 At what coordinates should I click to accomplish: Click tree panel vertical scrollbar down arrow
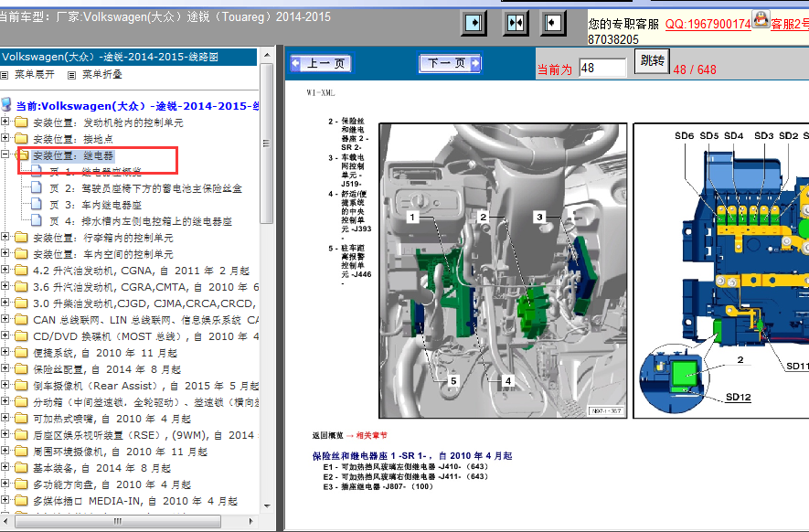pyautogui.click(x=267, y=506)
